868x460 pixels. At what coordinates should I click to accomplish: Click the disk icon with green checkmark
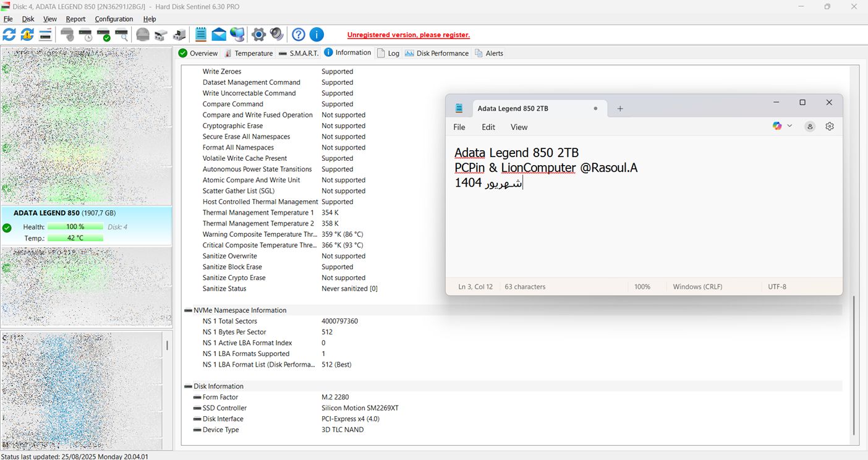[x=103, y=35]
